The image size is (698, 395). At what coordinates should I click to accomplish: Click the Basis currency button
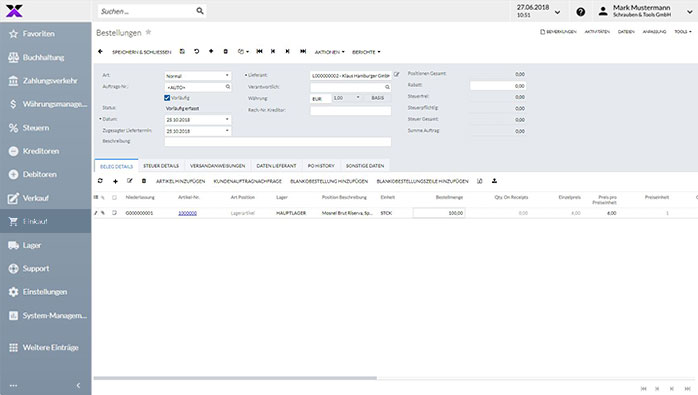pos(378,98)
